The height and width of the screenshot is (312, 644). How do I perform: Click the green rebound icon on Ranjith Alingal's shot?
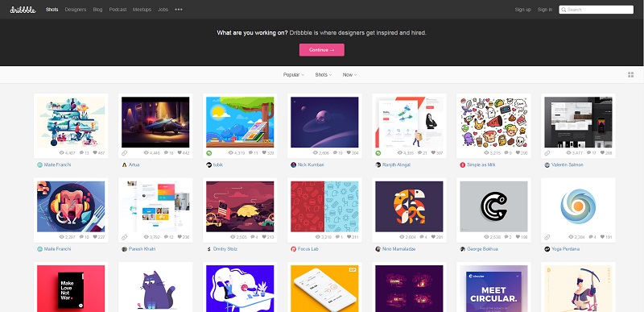378,153
